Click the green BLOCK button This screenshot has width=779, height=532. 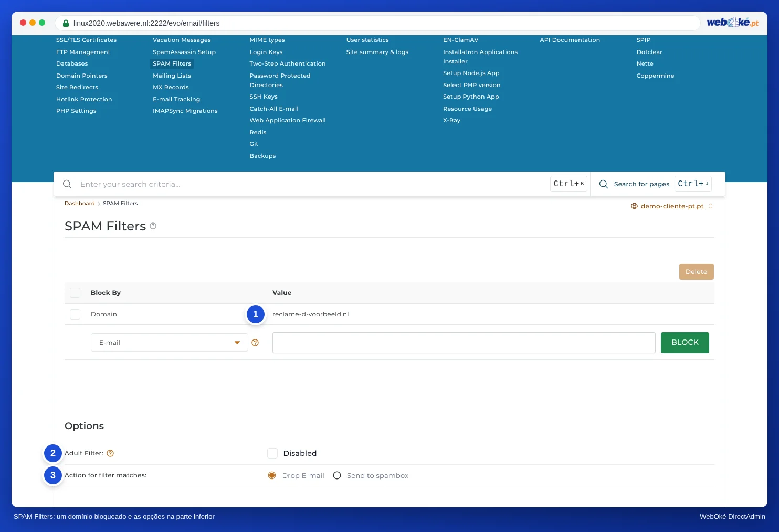tap(685, 343)
